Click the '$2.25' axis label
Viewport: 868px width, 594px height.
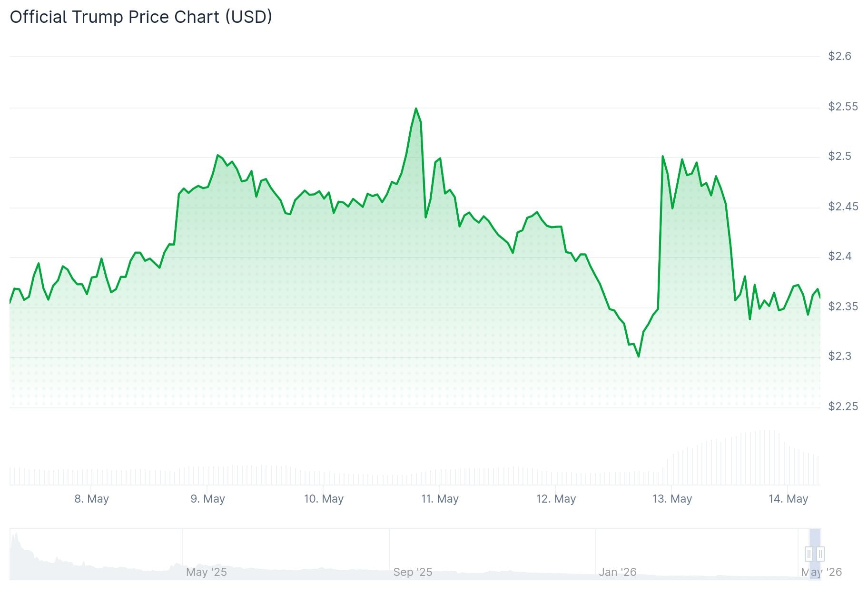(x=843, y=406)
